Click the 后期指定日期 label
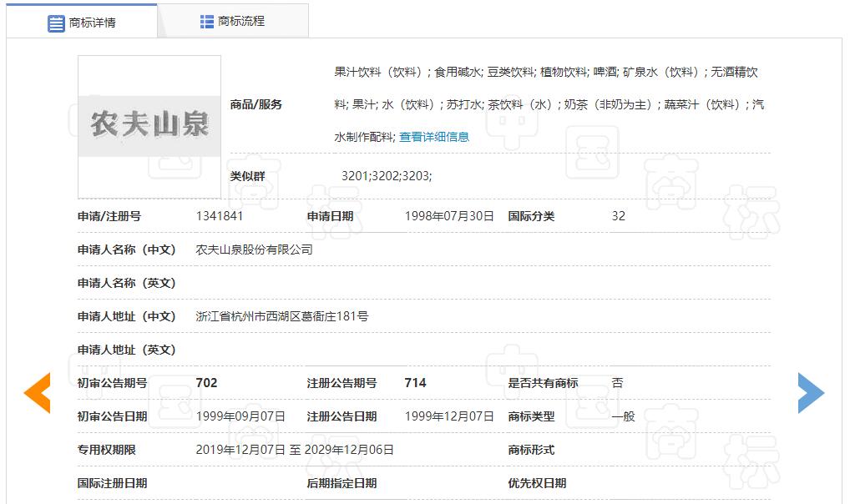 click(342, 483)
